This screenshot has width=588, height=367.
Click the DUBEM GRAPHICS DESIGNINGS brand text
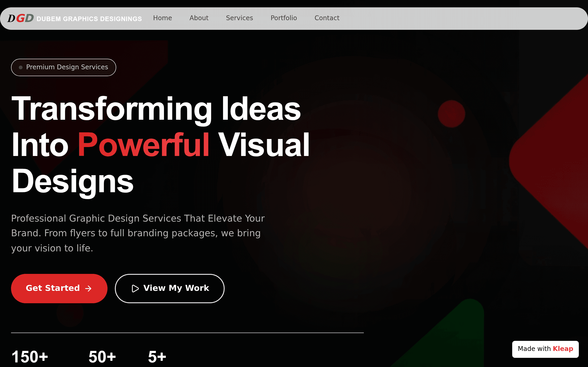pos(89,19)
